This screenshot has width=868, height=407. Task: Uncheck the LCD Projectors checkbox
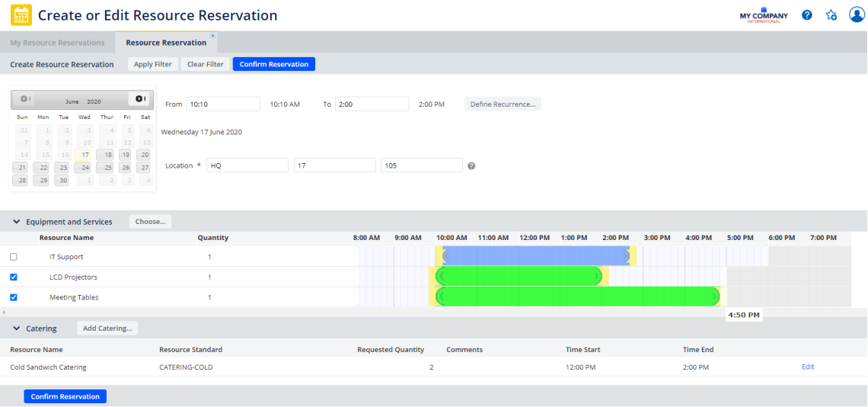coord(14,277)
